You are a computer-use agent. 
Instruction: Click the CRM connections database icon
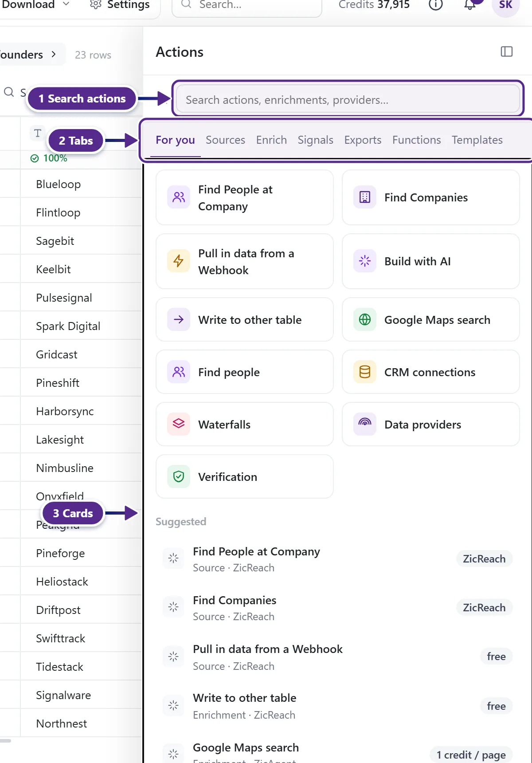coord(365,372)
